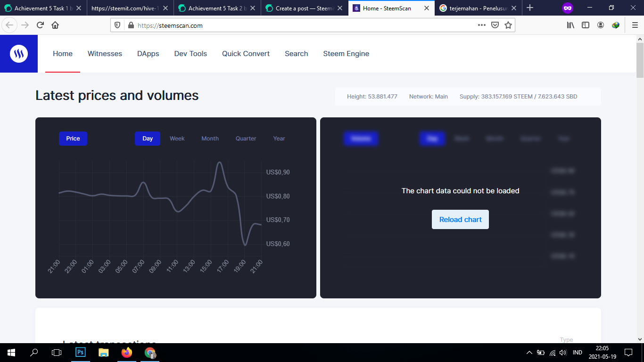The height and width of the screenshot is (362, 644).
Task: Open the Home page link
Action: coord(63,54)
